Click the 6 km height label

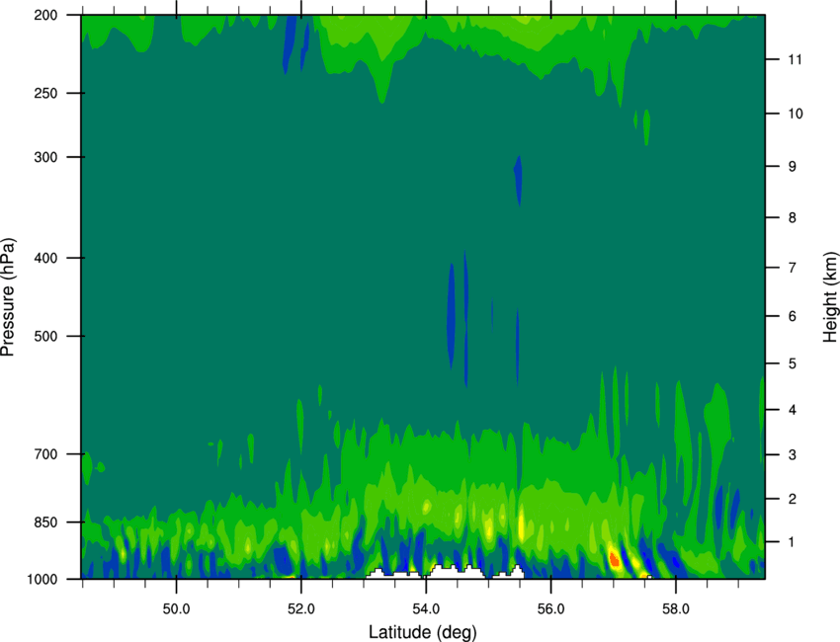pos(793,316)
